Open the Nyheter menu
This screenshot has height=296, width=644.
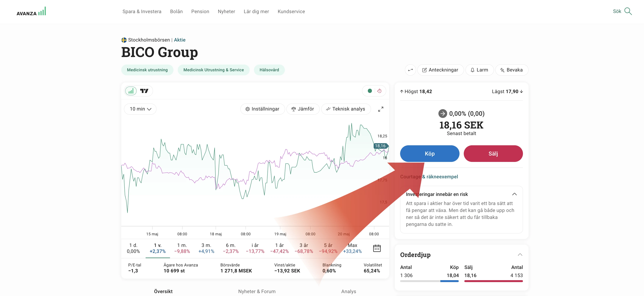226,11
